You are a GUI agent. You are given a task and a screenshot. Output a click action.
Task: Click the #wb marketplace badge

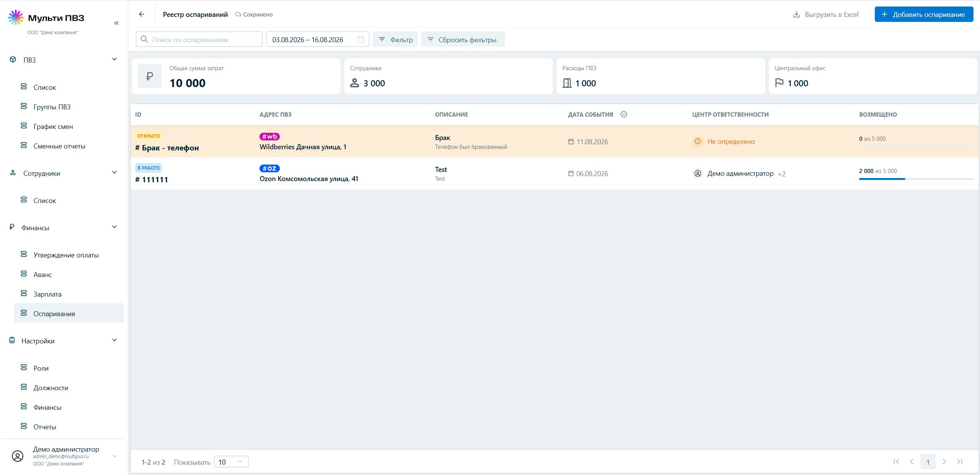click(269, 137)
